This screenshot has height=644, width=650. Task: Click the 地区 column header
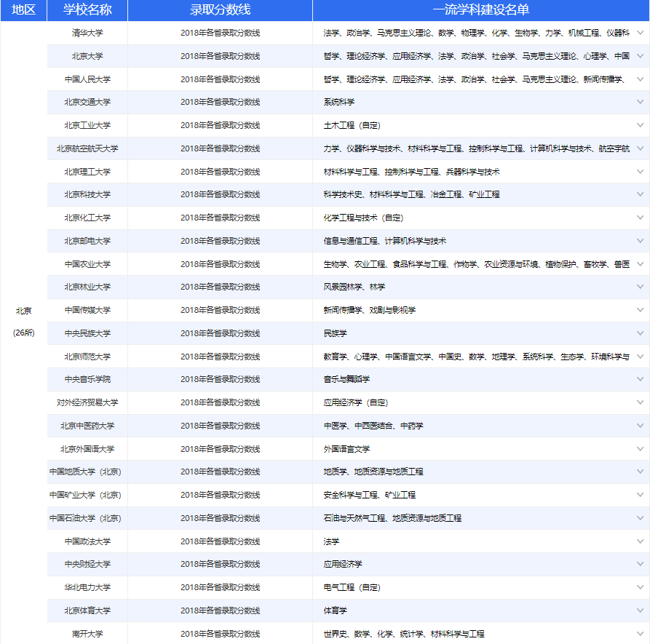23,10
